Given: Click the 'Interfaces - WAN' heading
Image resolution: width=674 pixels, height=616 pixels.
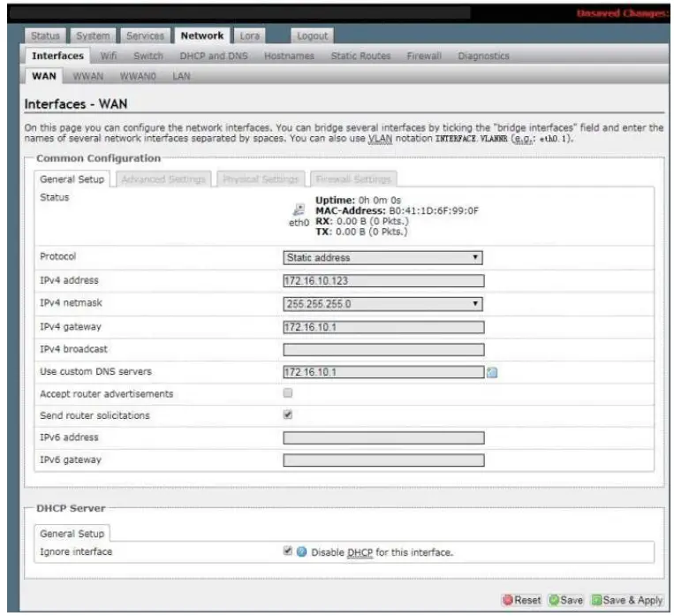Looking at the screenshot, I should click(76, 104).
